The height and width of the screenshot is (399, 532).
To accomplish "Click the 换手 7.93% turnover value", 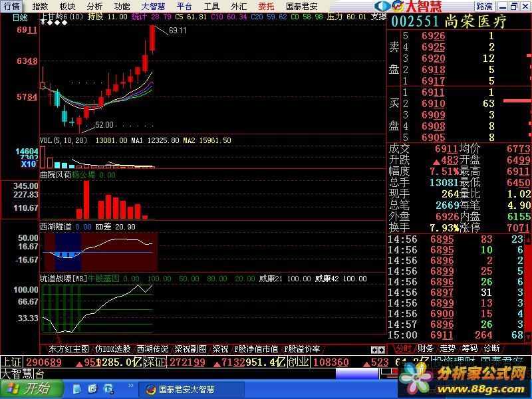I will click(x=444, y=227).
